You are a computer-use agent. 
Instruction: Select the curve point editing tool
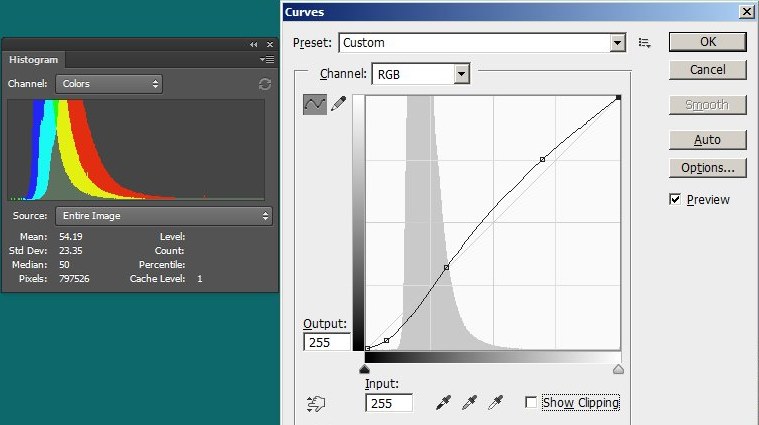(314, 105)
